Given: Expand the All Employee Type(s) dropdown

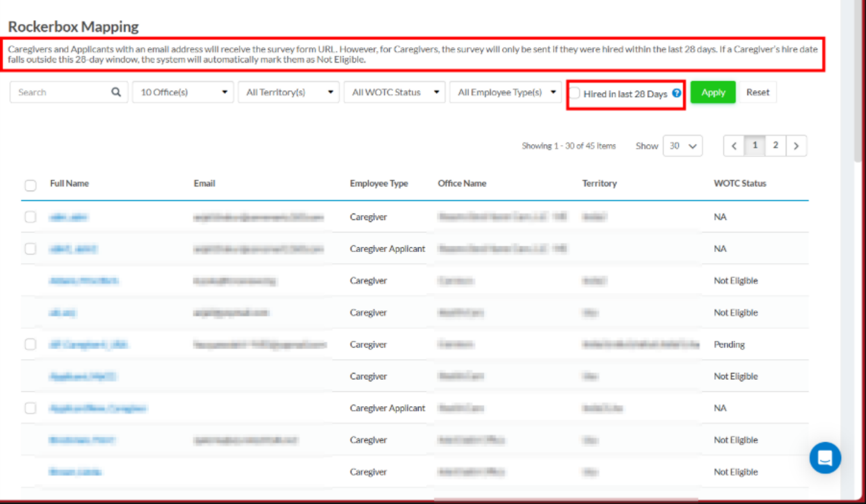Looking at the screenshot, I should [x=505, y=92].
